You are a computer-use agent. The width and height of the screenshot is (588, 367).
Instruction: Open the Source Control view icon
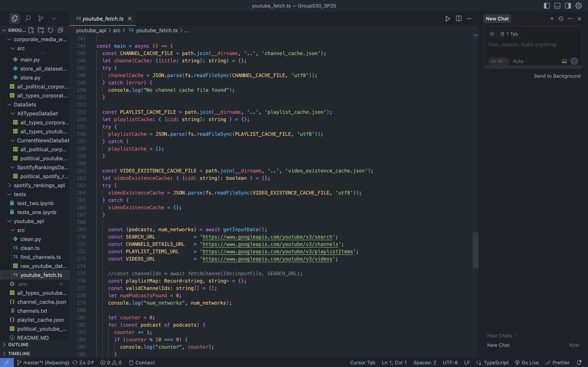point(41,18)
